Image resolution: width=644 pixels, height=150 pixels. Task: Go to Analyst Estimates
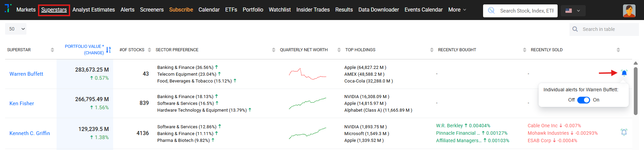click(94, 10)
